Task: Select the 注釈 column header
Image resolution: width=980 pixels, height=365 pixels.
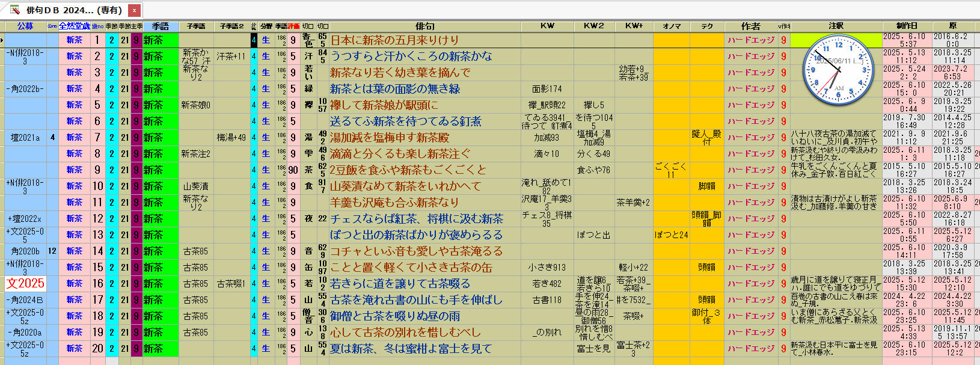Action: tap(836, 26)
